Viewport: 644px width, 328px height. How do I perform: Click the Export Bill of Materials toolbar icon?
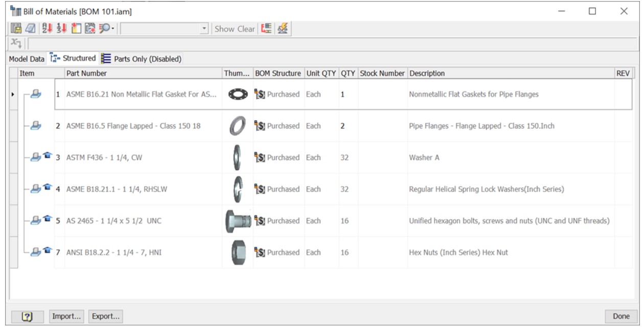click(16, 29)
